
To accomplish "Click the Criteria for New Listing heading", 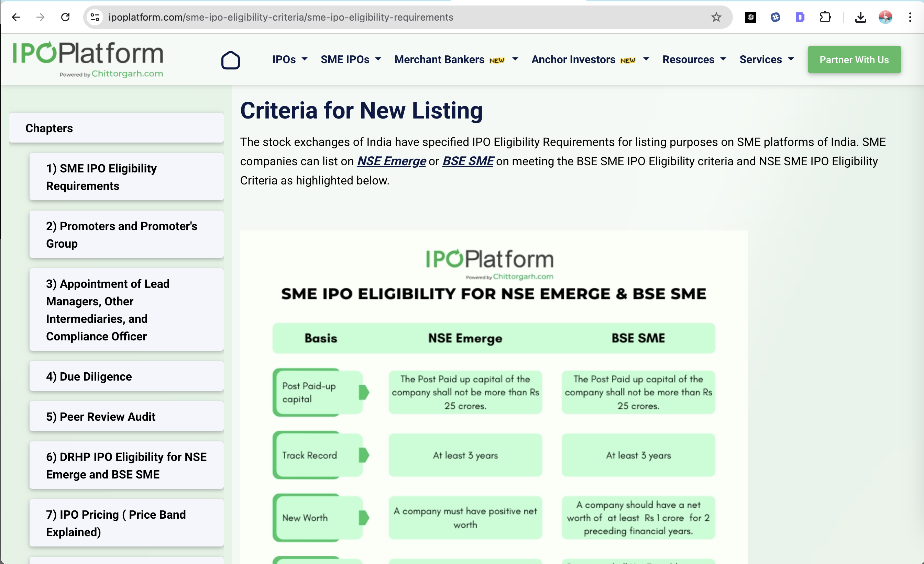I will (x=362, y=111).
